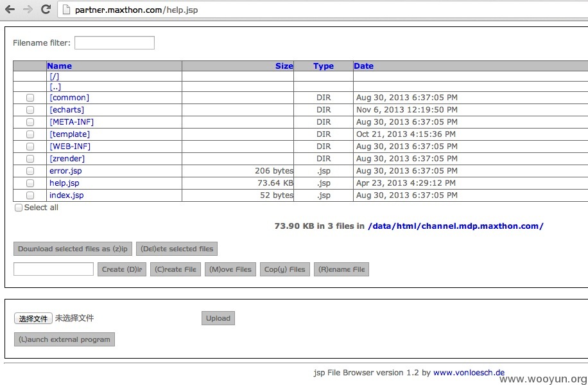Go up to the parent directory [..]

click(55, 87)
